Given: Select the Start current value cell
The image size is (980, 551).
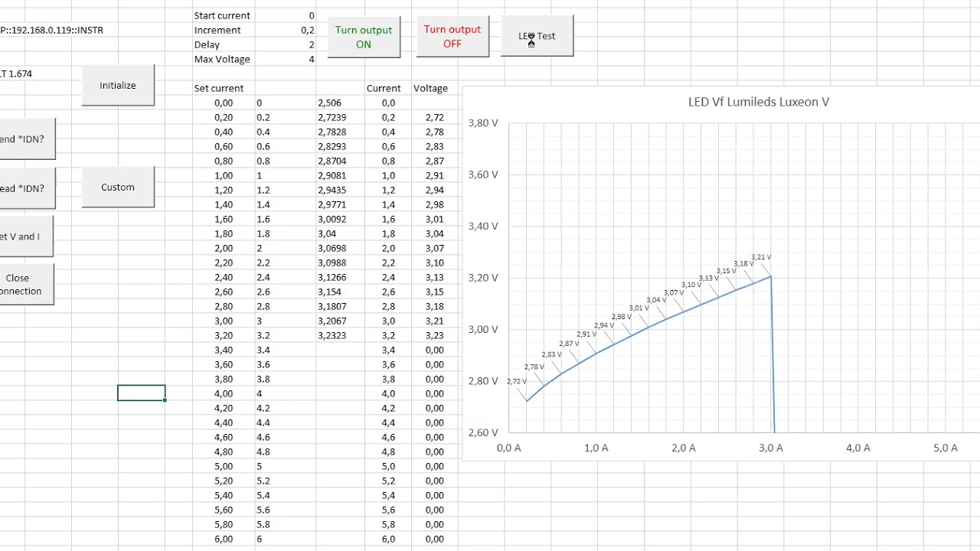Looking at the screenshot, I should click(x=286, y=15).
